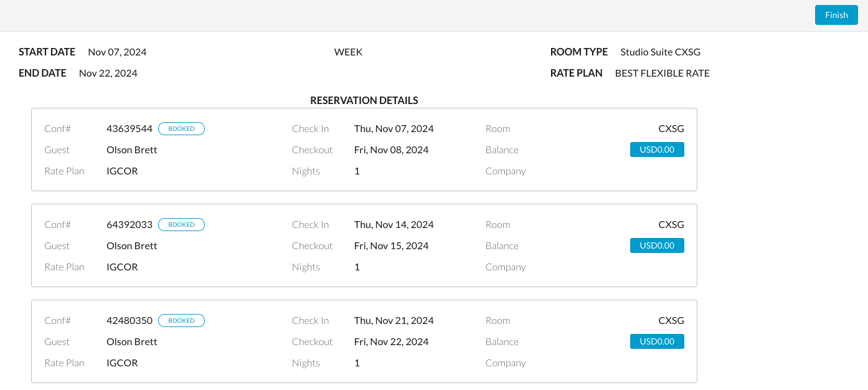Click the USD0.00 balance badge for first reservation
The height and width of the screenshot is (390, 868).
657,150
